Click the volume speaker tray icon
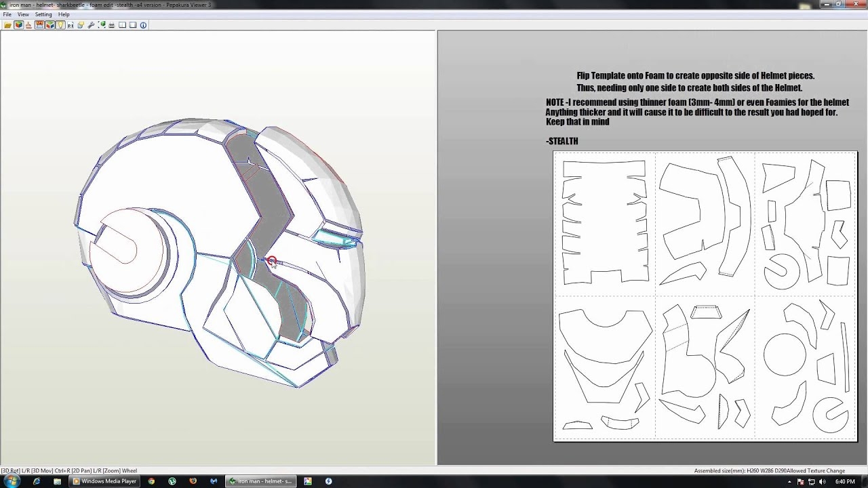 [822, 481]
